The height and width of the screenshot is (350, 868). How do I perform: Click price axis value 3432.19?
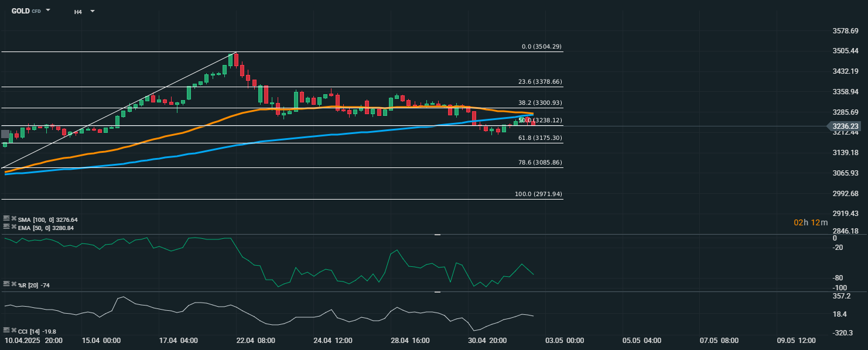click(845, 71)
